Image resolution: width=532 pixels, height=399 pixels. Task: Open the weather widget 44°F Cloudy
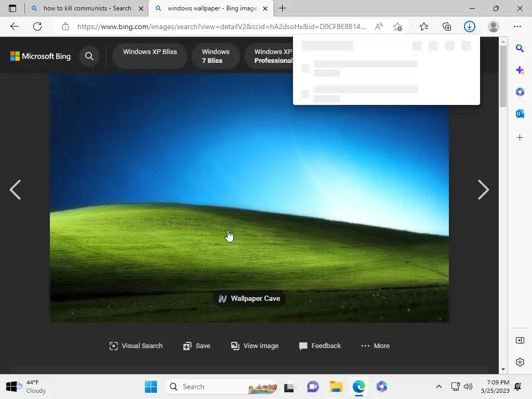[x=26, y=387]
